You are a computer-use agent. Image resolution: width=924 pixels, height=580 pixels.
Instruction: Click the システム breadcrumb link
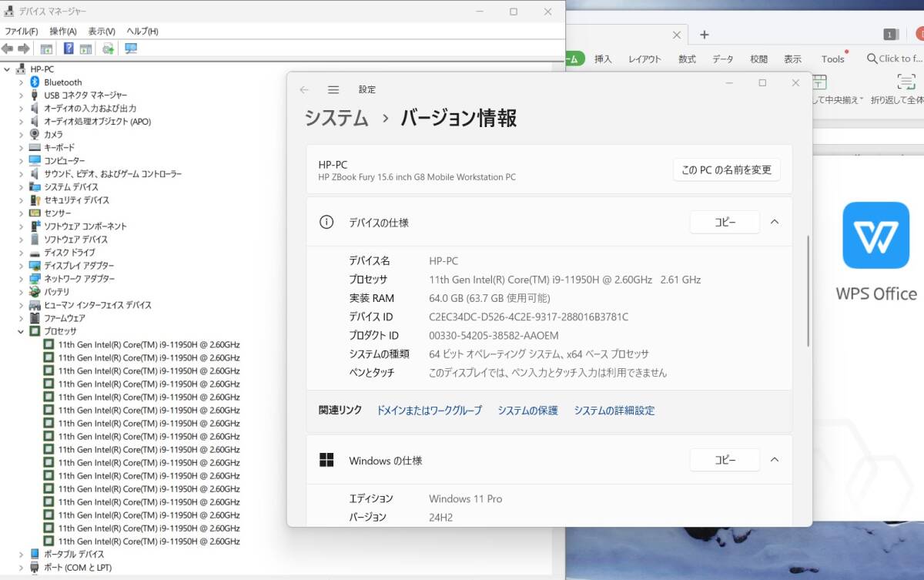click(336, 118)
